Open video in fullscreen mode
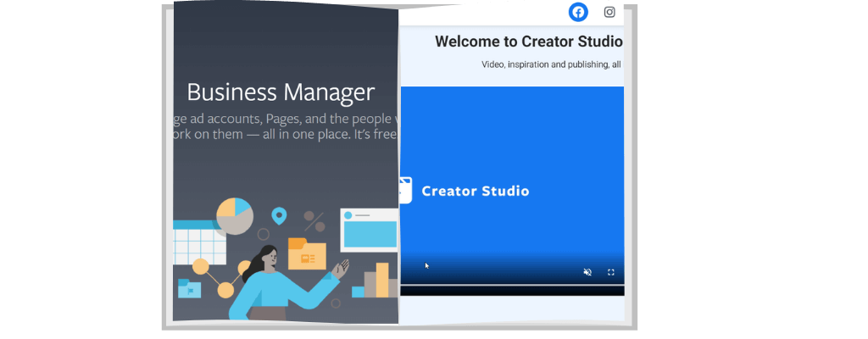Image resolution: width=868 pixels, height=339 pixels. pos(611,272)
